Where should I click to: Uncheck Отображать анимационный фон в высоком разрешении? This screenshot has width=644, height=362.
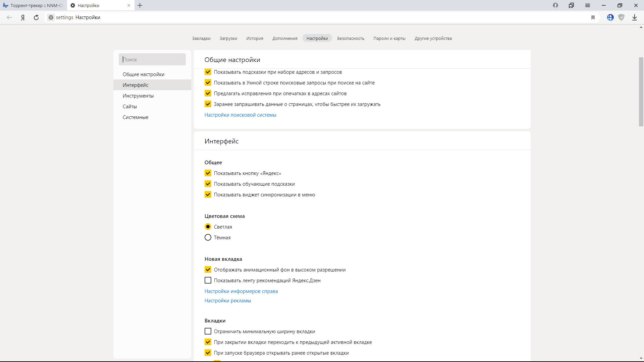click(208, 269)
